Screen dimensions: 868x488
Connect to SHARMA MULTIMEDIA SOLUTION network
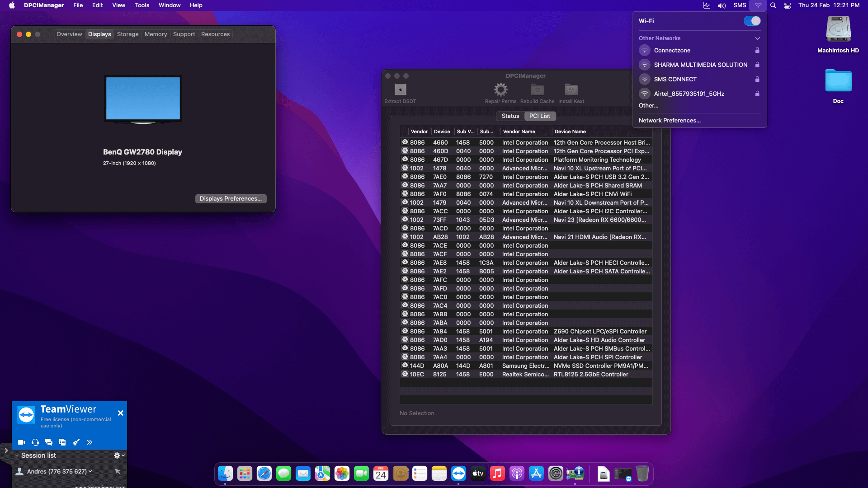tap(699, 65)
